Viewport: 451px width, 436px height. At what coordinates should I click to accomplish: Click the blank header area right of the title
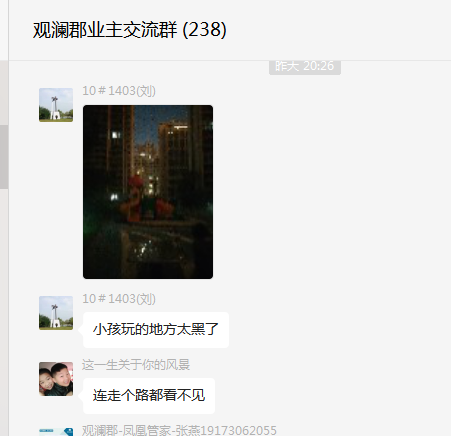(x=337, y=30)
